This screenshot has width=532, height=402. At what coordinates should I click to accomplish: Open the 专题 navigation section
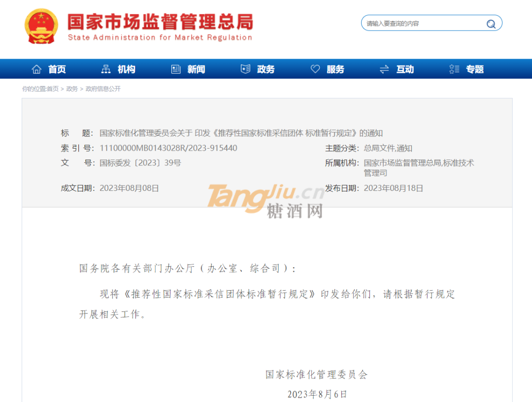point(475,69)
